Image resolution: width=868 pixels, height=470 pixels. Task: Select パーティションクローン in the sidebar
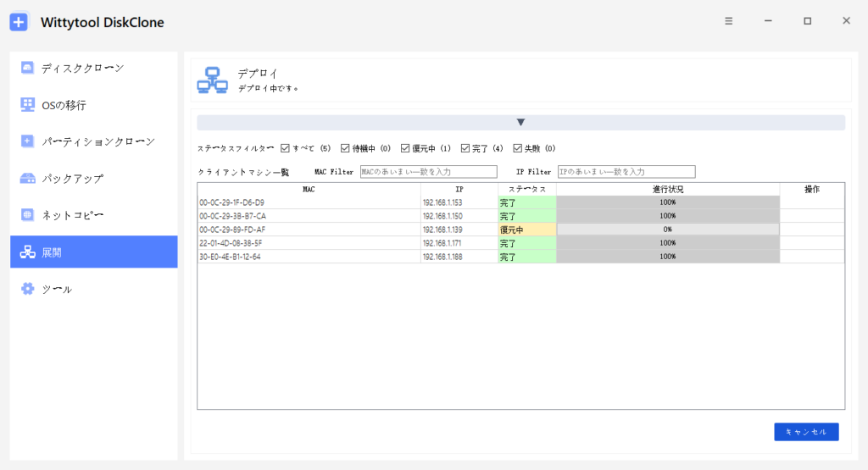coord(94,141)
